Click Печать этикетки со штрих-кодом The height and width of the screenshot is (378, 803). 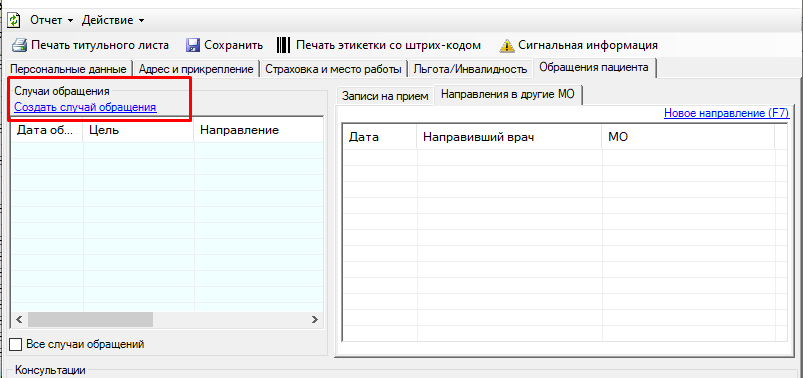pyautogui.click(x=379, y=45)
